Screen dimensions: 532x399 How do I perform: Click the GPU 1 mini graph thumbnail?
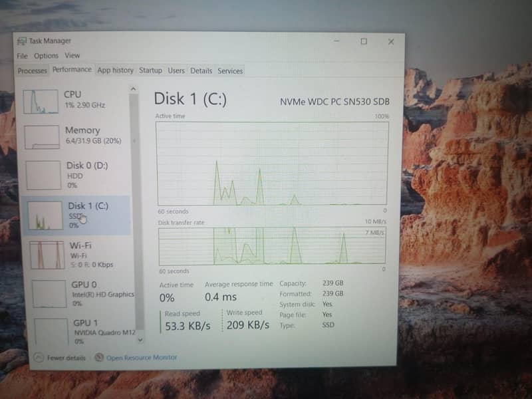pos(51,332)
